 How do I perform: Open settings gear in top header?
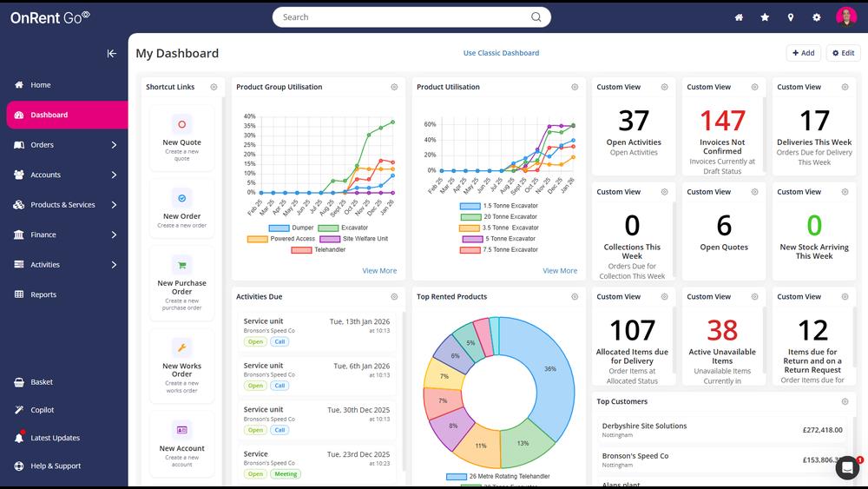[x=817, y=17]
